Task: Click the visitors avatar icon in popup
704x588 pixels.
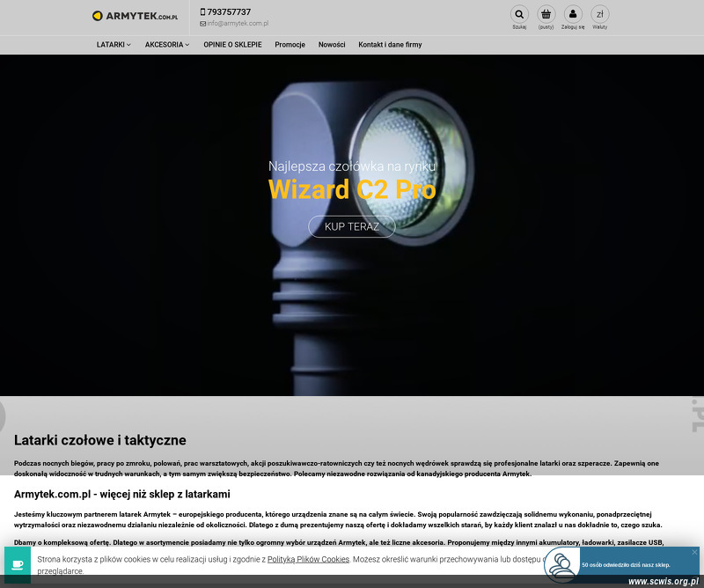Action: (562, 565)
